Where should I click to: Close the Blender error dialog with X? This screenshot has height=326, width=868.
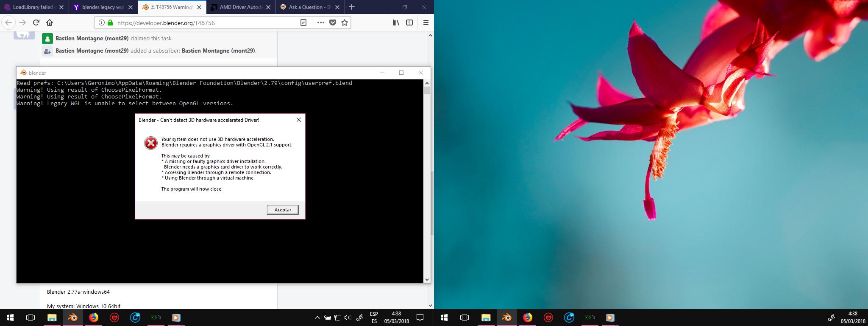[299, 120]
